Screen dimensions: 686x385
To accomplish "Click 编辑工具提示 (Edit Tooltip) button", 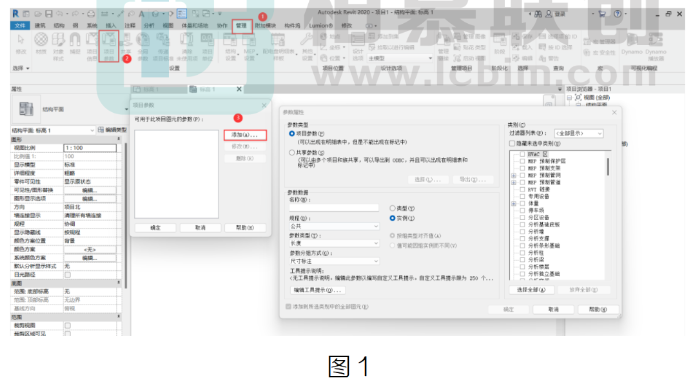I will click(x=317, y=290).
